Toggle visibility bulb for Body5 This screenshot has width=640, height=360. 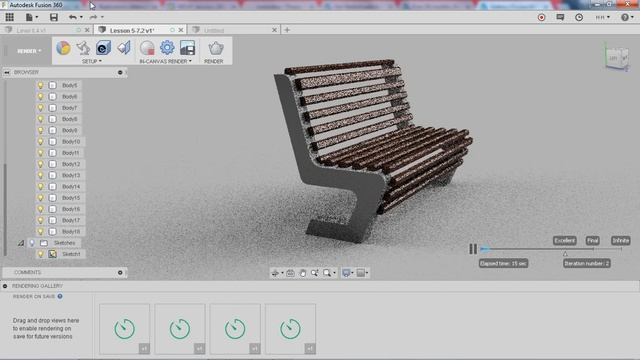(40, 85)
